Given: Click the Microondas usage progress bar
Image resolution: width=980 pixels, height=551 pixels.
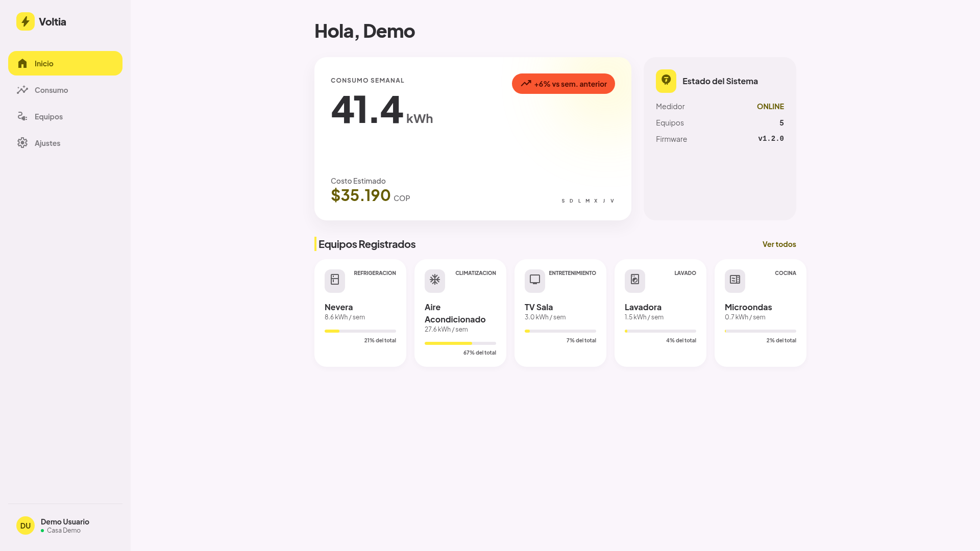Looking at the screenshot, I should (x=761, y=331).
